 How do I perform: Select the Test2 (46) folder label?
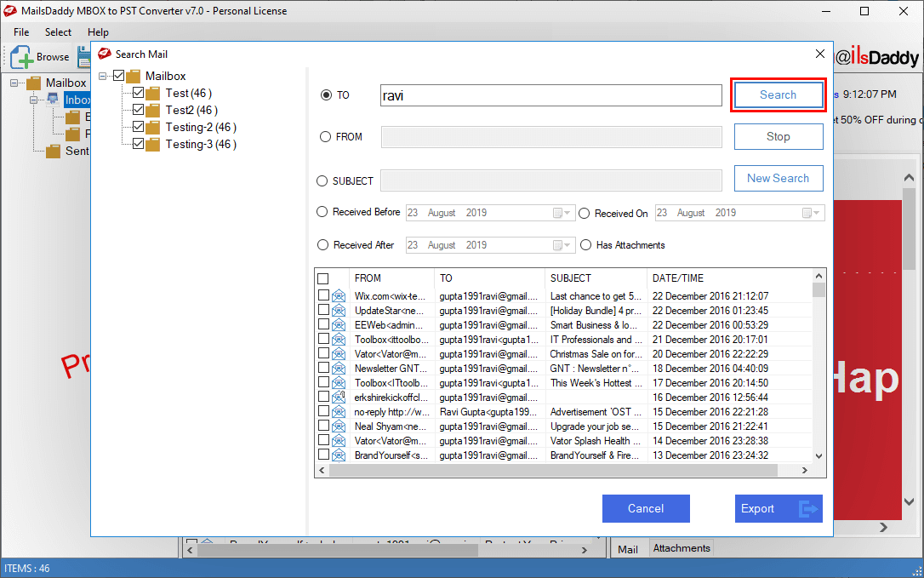[x=191, y=111]
